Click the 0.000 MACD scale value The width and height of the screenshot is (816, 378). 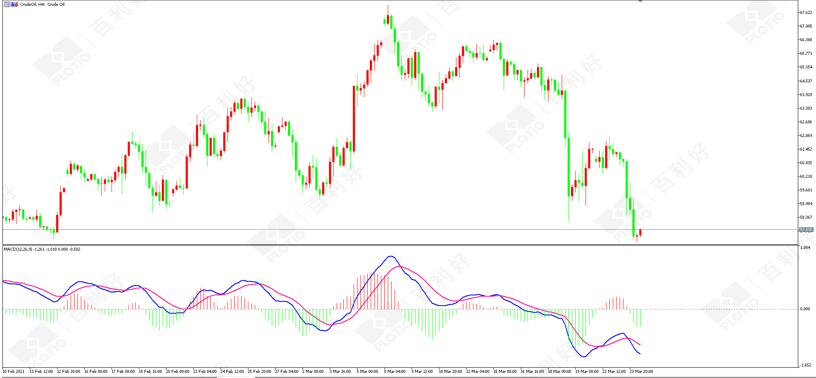(x=806, y=309)
